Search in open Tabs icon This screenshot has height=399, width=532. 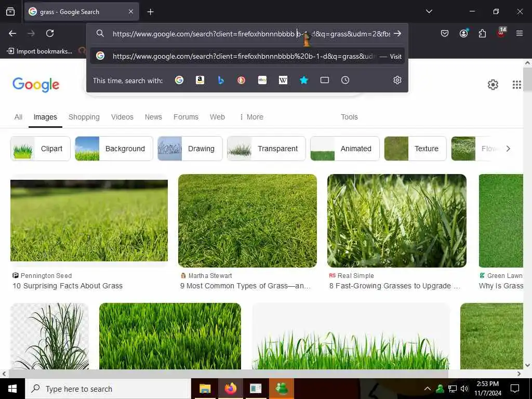pyautogui.click(x=325, y=80)
